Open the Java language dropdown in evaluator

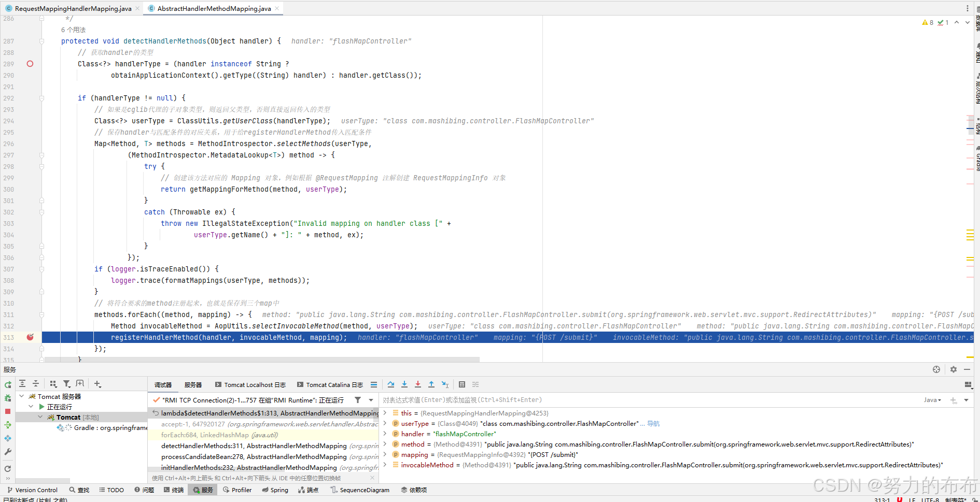[x=932, y=400]
